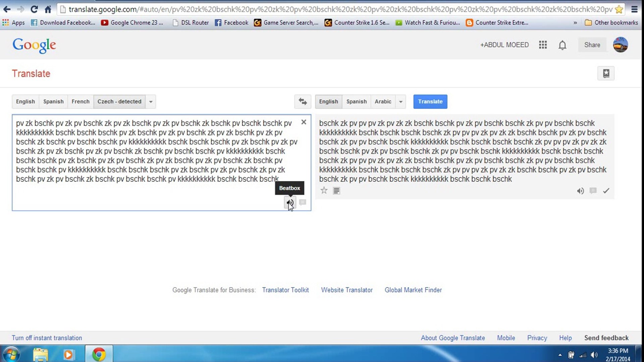Open Facebook bookmark in bookmarks bar

[x=232, y=23]
